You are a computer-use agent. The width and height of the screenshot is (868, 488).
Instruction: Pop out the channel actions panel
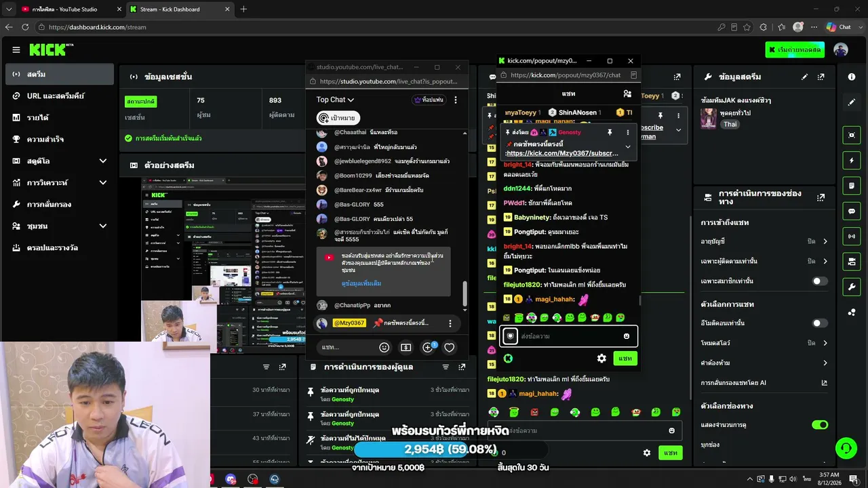821,197
